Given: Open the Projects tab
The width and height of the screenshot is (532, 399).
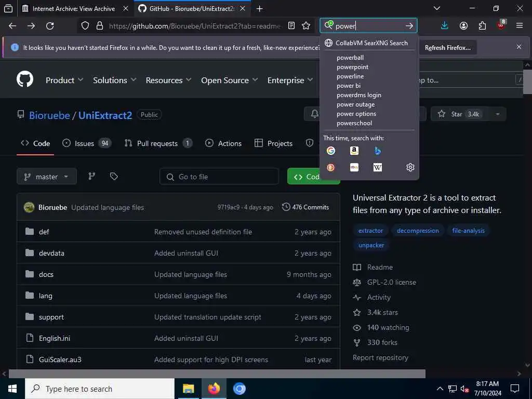Looking at the screenshot, I should [x=273, y=143].
